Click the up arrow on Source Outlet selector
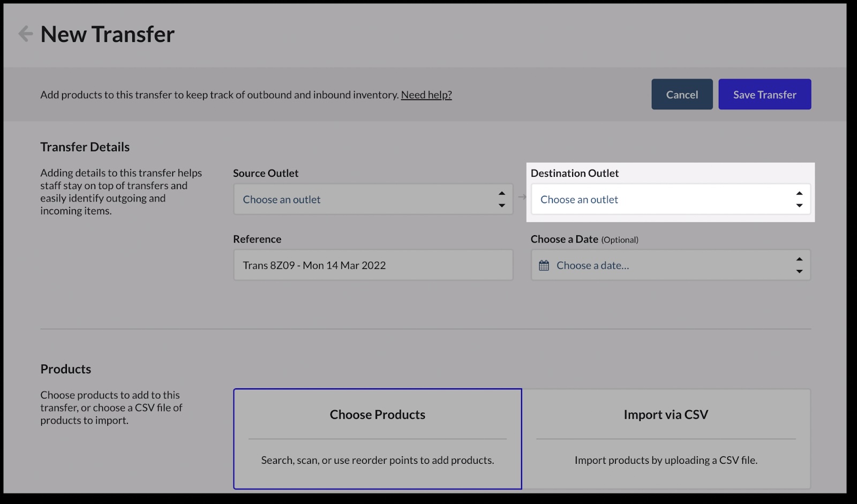857x504 pixels. pos(501,193)
